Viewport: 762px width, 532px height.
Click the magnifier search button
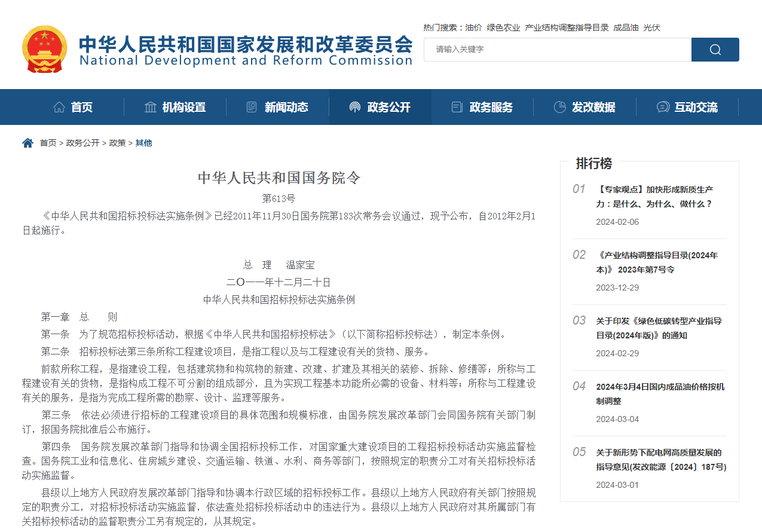[715, 50]
